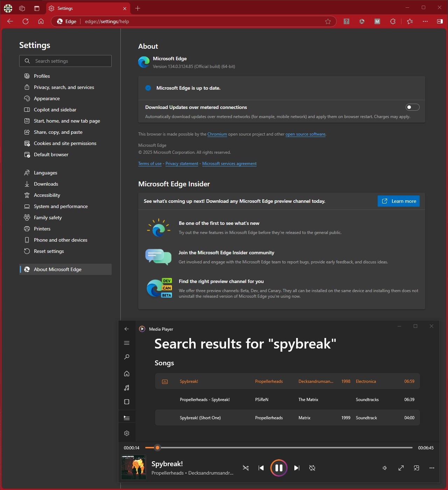The height and width of the screenshot is (490, 448).
Task: Open Default browser settings
Action: 65,154
